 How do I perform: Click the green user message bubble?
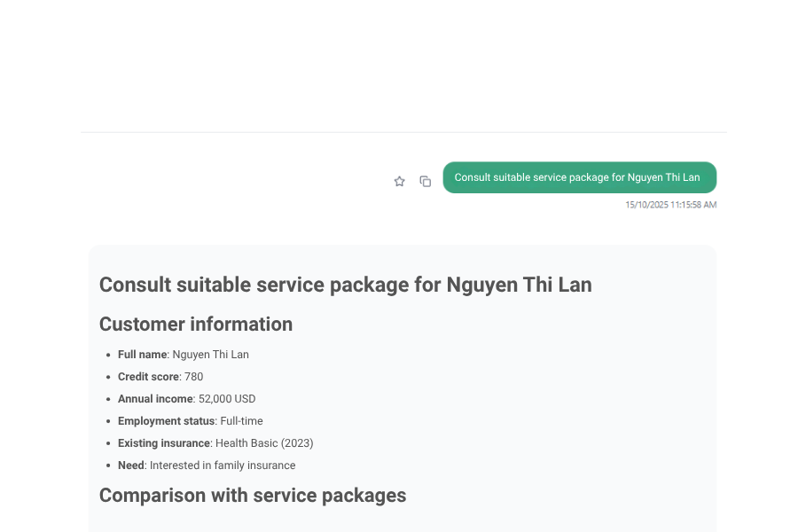(x=578, y=177)
